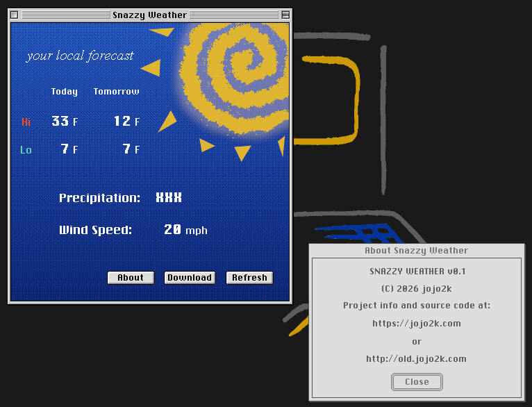532x407 pixels.
Task: Click the About Snazzy Weather title bar
Action: [416, 250]
